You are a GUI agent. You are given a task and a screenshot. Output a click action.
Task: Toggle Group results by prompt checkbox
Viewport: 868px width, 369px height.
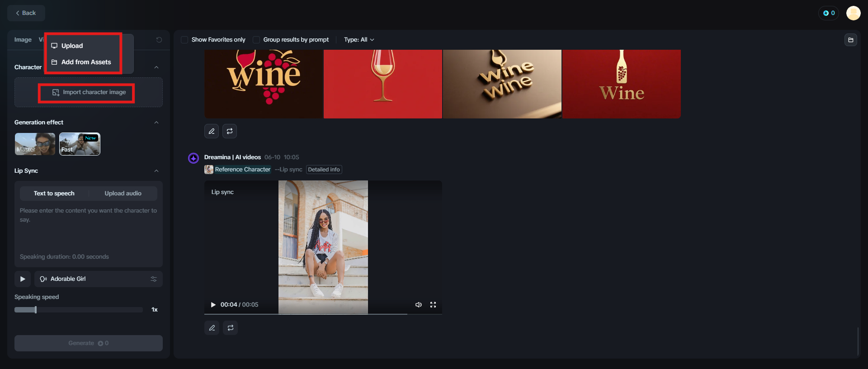click(x=256, y=40)
